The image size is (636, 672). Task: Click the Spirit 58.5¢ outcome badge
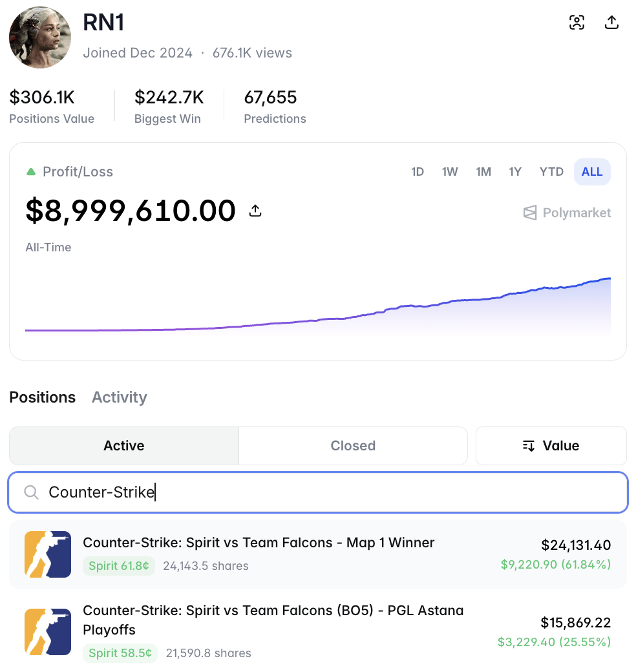[120, 653]
